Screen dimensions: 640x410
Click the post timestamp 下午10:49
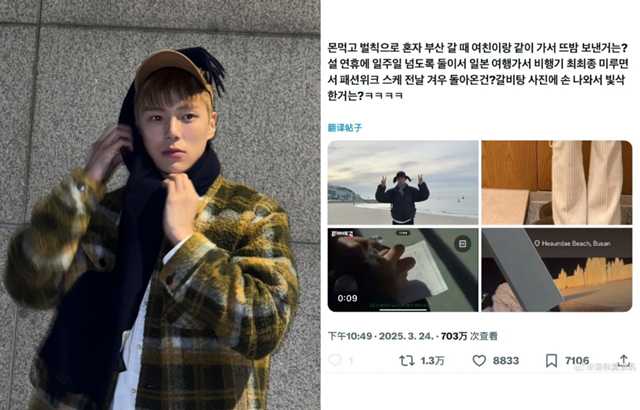click(350, 336)
